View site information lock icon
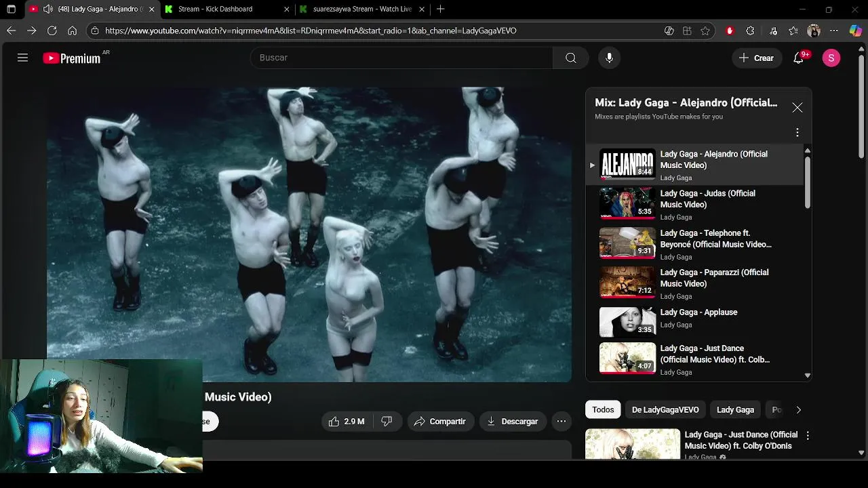The width and height of the screenshot is (868, 488). [95, 30]
